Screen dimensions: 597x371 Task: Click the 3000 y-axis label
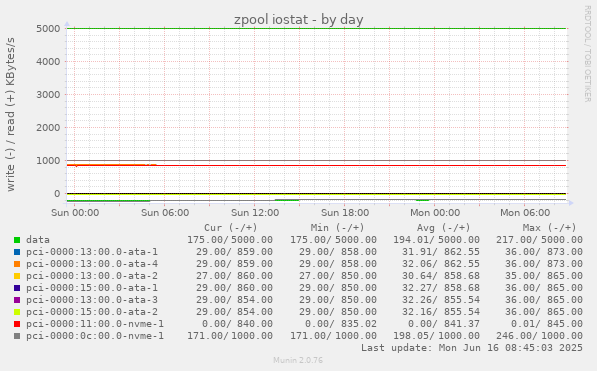(48, 94)
